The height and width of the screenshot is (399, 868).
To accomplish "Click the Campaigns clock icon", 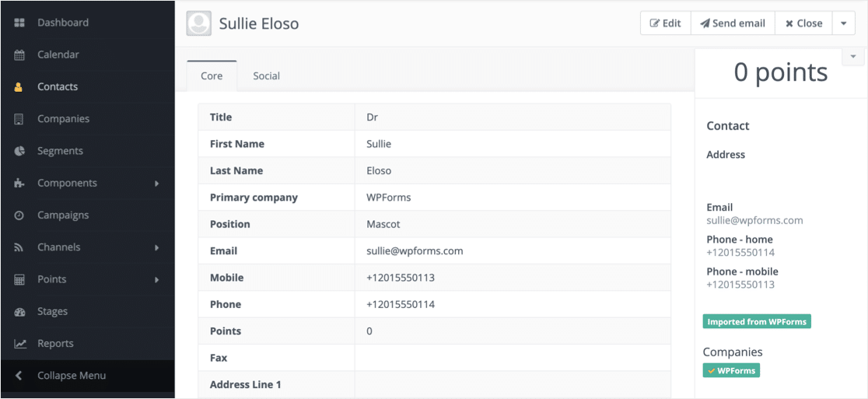I will click(19, 215).
